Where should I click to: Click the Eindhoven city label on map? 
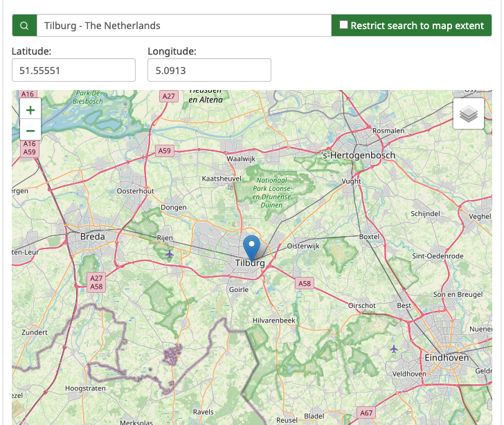445,357
